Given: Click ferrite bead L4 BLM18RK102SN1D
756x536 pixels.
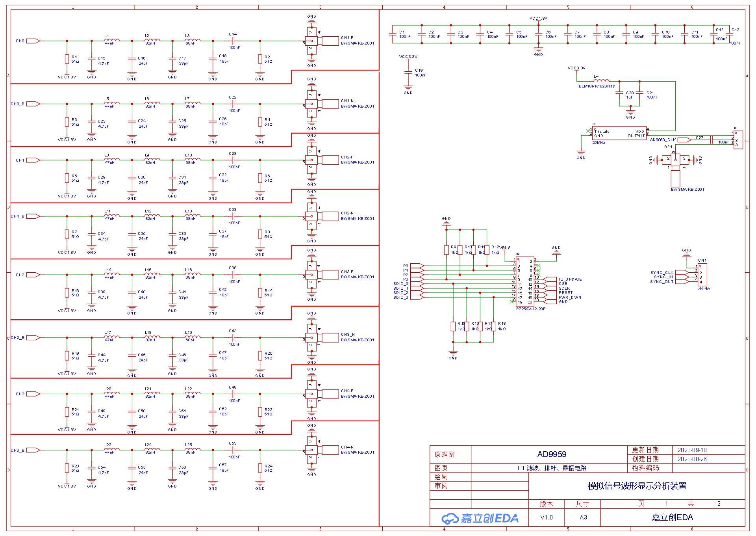Looking at the screenshot, I should [601, 81].
